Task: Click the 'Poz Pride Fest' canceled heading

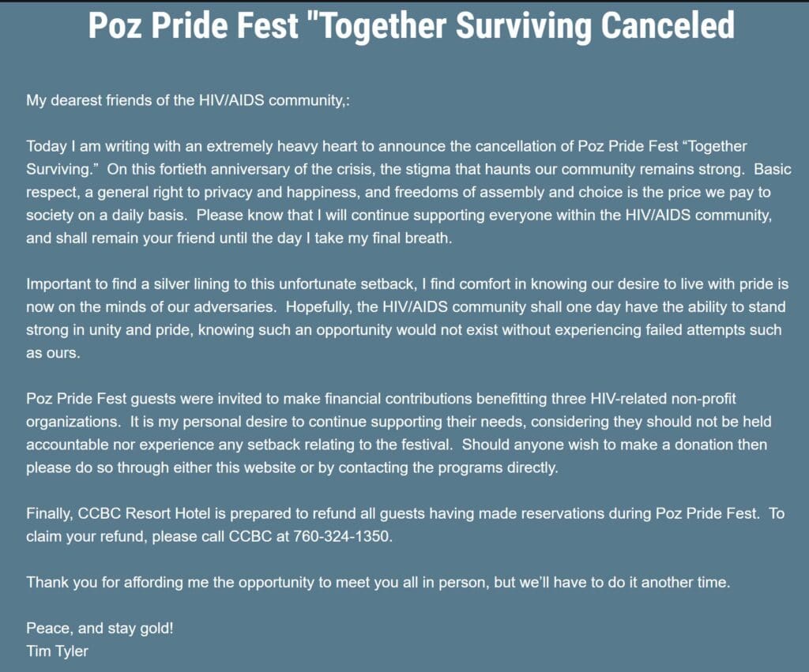Action: (411, 26)
